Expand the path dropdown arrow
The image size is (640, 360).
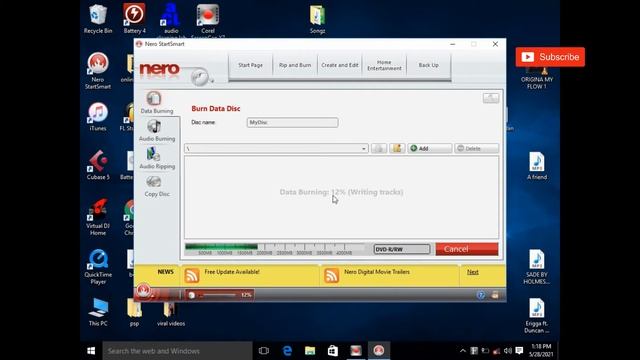[x=363, y=149]
